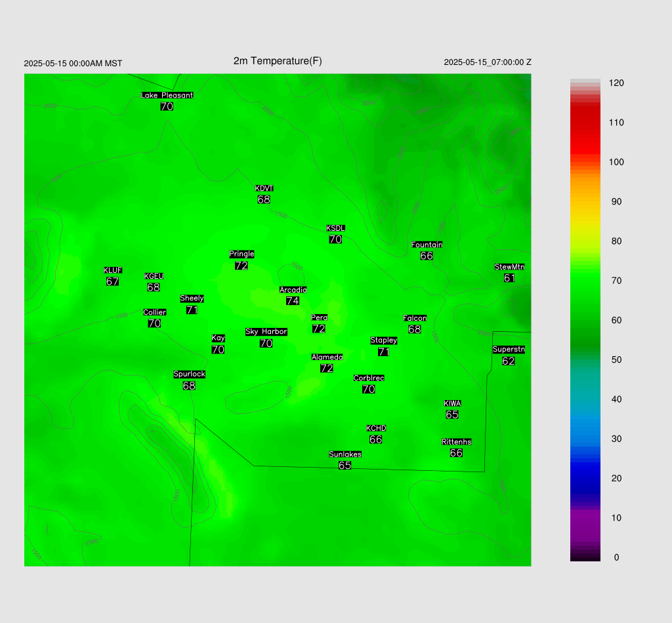Select the Collier station label

click(155, 312)
